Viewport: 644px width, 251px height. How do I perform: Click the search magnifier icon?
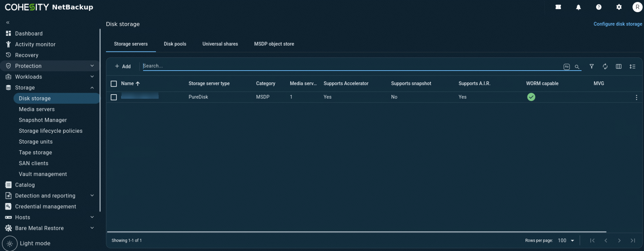click(577, 67)
